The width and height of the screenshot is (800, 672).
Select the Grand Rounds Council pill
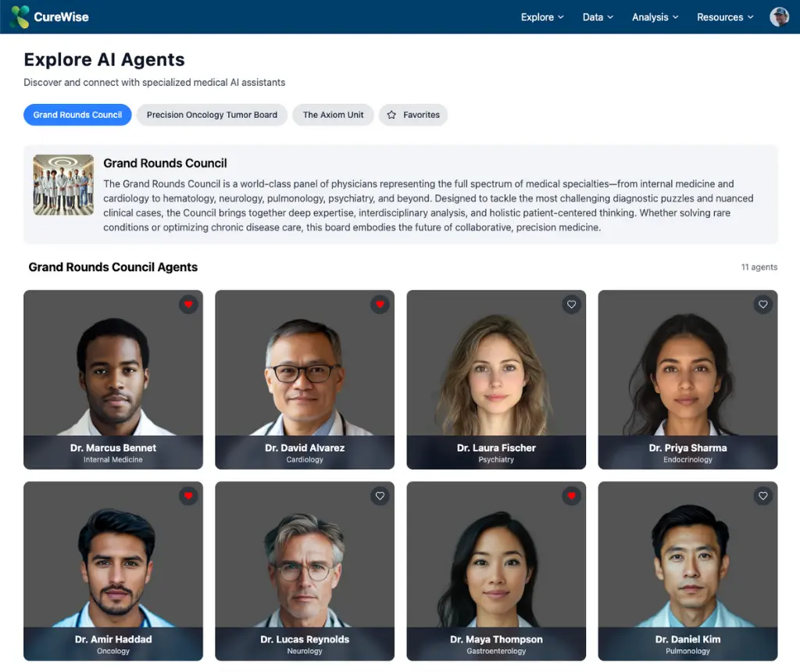tap(77, 114)
